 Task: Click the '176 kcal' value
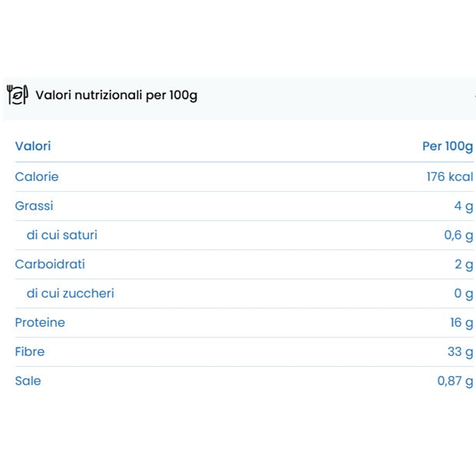point(450,176)
